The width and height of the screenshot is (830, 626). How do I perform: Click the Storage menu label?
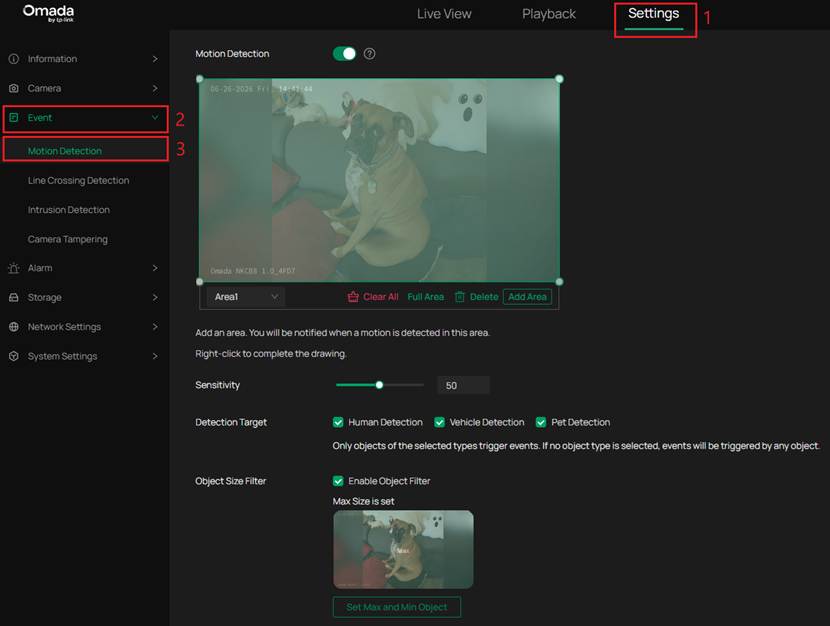pyautogui.click(x=44, y=297)
